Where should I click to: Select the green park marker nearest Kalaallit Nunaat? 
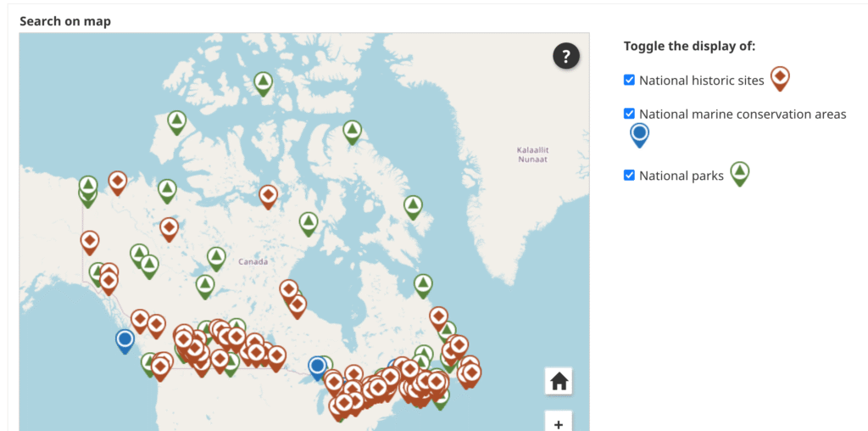tap(353, 131)
